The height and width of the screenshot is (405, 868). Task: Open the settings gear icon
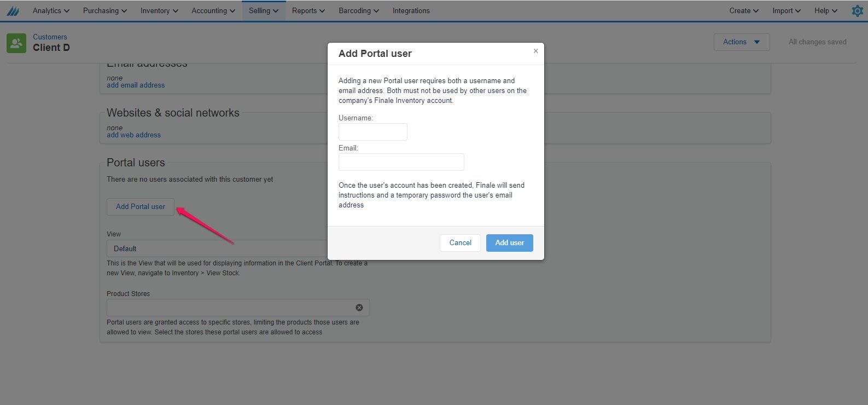[857, 11]
